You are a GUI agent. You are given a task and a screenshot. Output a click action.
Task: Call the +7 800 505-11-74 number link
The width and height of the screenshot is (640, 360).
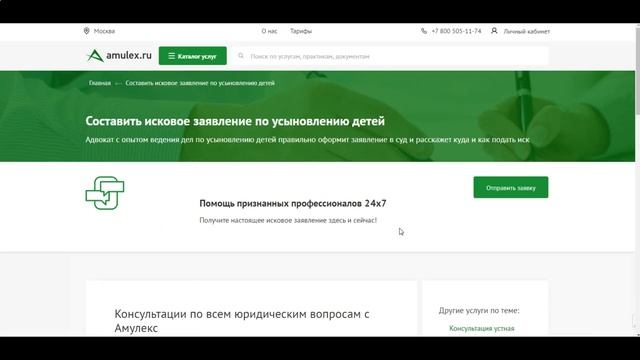click(x=456, y=31)
